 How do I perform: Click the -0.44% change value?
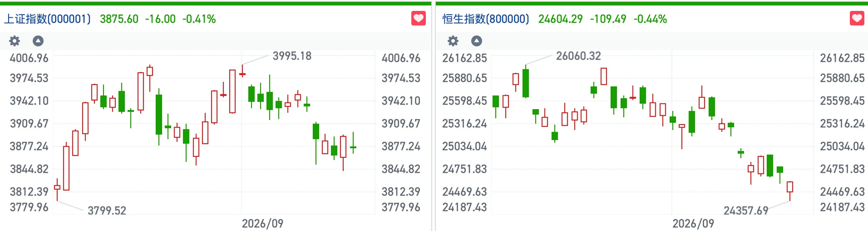pyautogui.click(x=650, y=19)
